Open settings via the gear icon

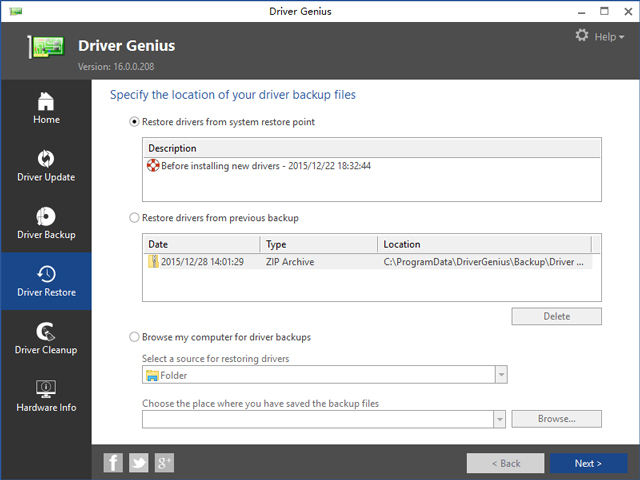tap(582, 36)
